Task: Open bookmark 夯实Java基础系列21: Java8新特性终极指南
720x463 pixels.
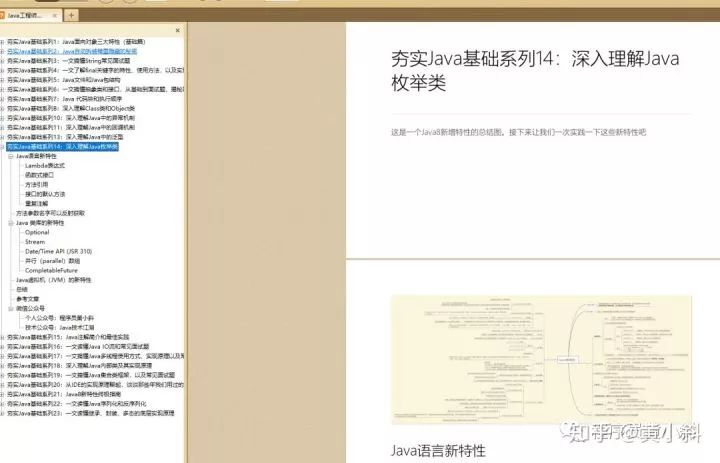Action: 64,394
